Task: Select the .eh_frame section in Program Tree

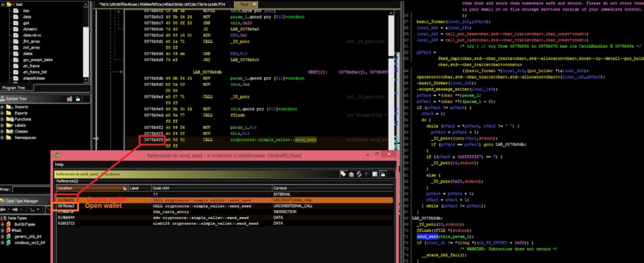Action: [x=30, y=66]
